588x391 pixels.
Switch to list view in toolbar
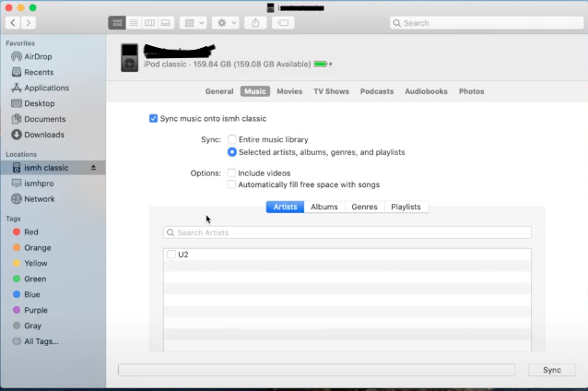[x=134, y=22]
